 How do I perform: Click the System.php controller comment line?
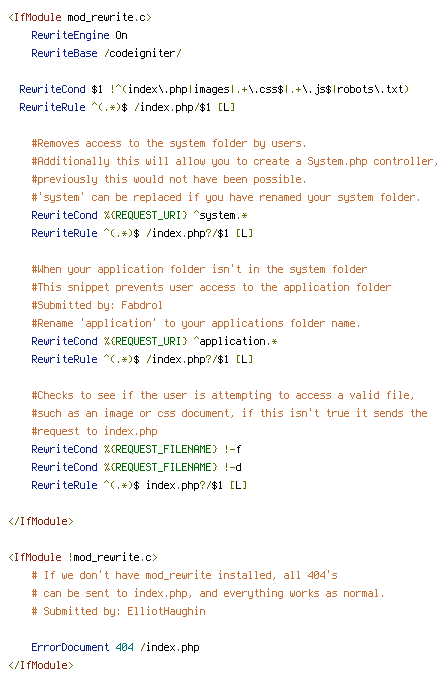234,161
